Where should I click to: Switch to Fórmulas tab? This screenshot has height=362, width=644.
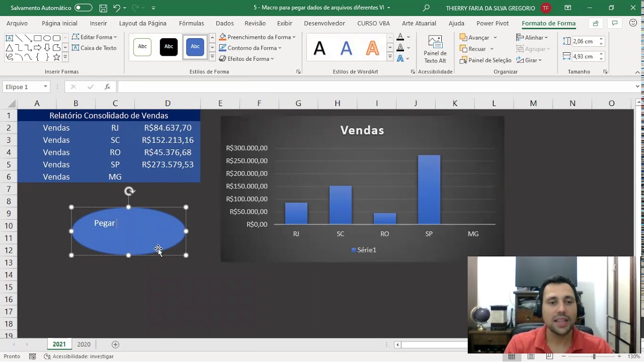click(x=191, y=23)
